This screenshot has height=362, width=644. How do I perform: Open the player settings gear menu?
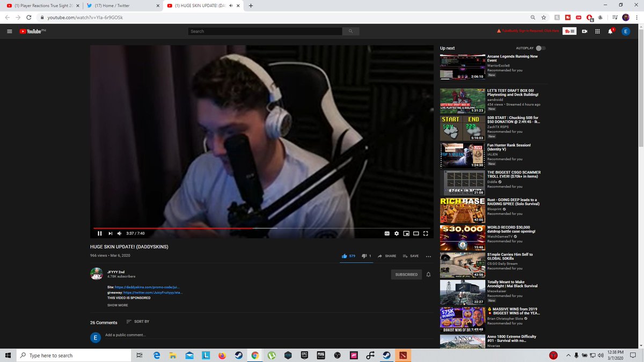(x=397, y=233)
